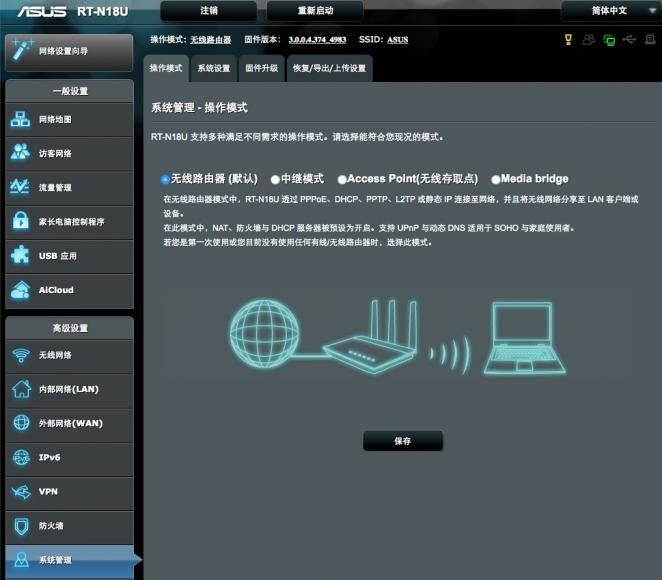This screenshot has width=662, height=580.
Task: Select repeater mode (中继模式)
Action: point(275,180)
